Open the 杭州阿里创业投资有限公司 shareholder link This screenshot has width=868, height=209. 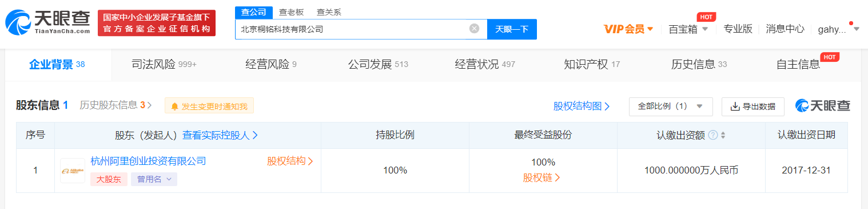click(148, 161)
